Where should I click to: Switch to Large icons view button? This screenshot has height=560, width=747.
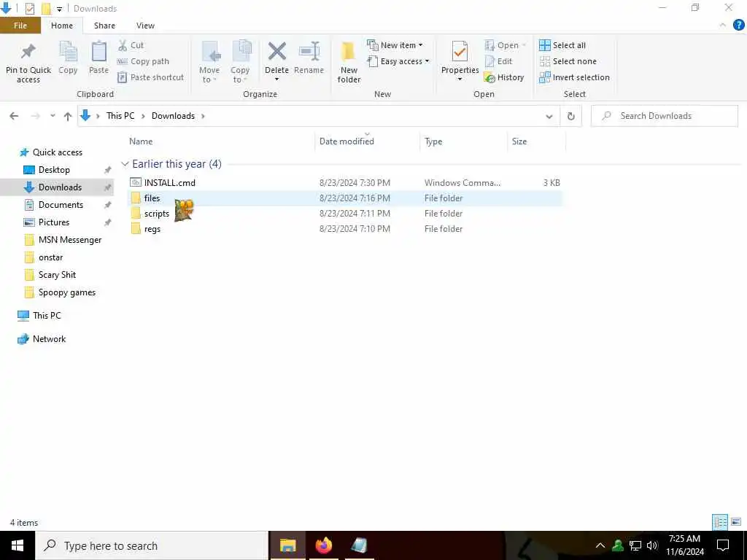736,522
